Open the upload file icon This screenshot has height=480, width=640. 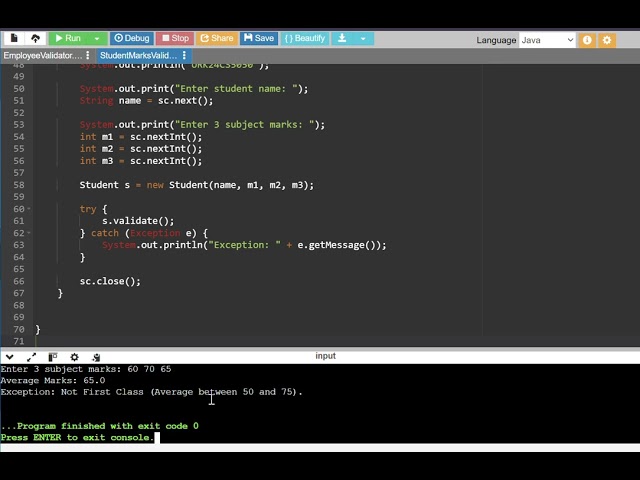(x=36, y=38)
